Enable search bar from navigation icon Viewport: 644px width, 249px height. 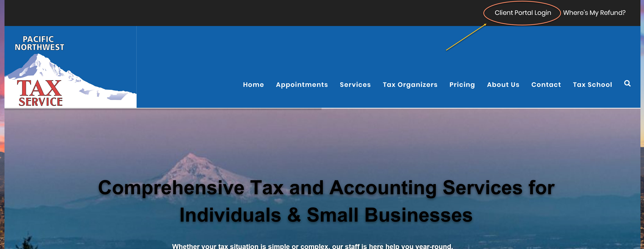point(627,84)
